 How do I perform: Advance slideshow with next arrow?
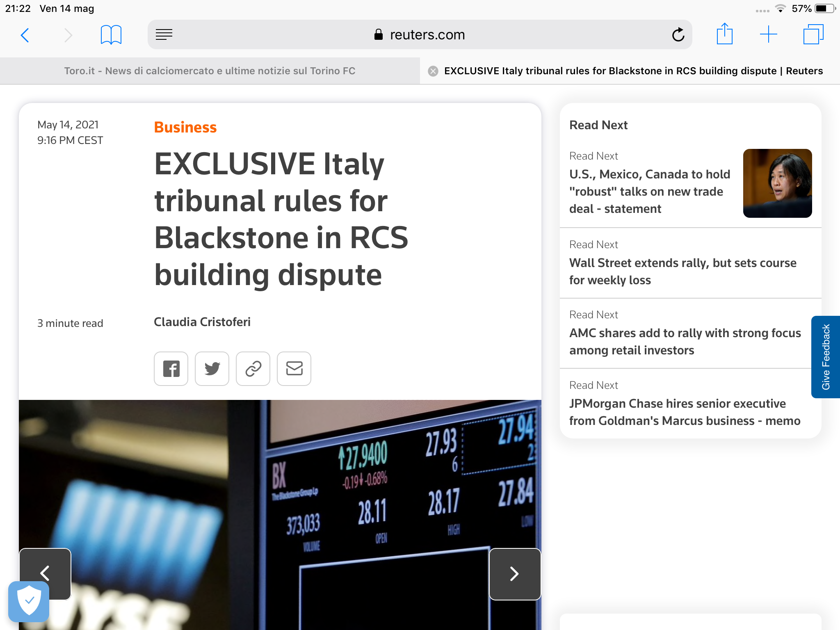(515, 574)
